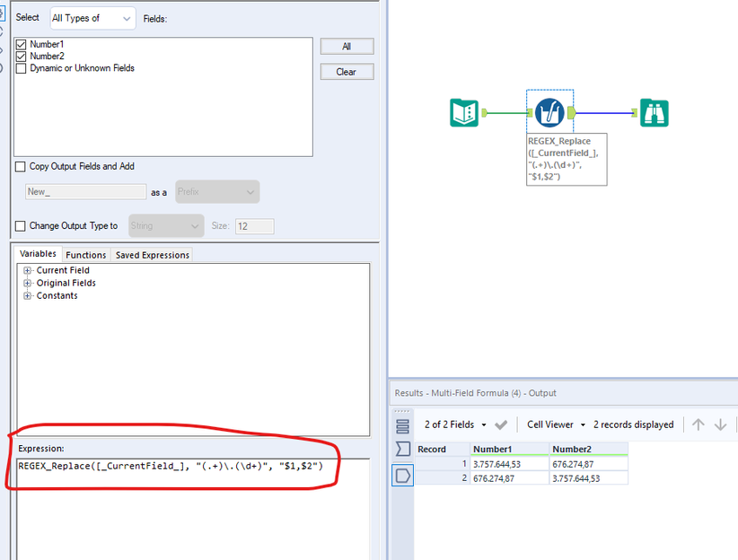Click the New_ prefix text field
The image size is (738, 560).
(85, 192)
